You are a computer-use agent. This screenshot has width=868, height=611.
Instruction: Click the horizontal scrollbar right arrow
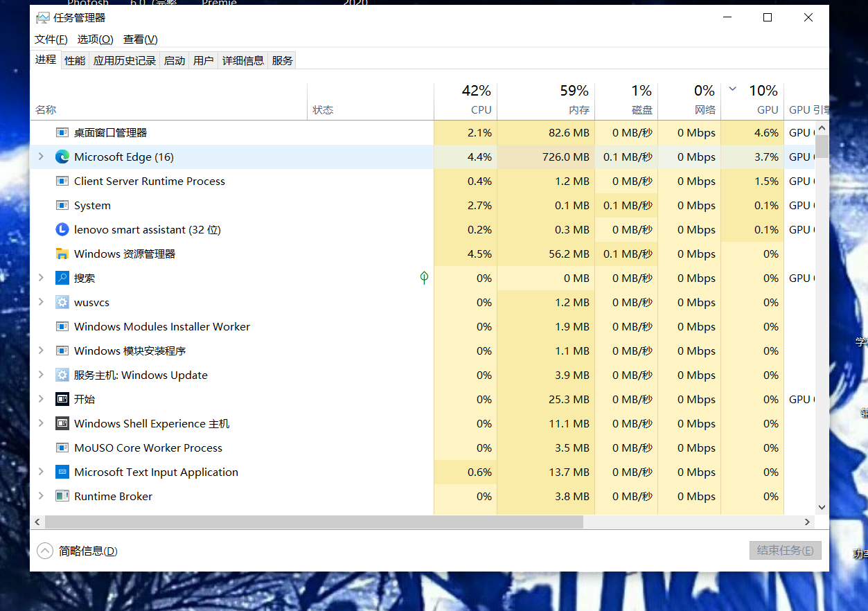(808, 522)
